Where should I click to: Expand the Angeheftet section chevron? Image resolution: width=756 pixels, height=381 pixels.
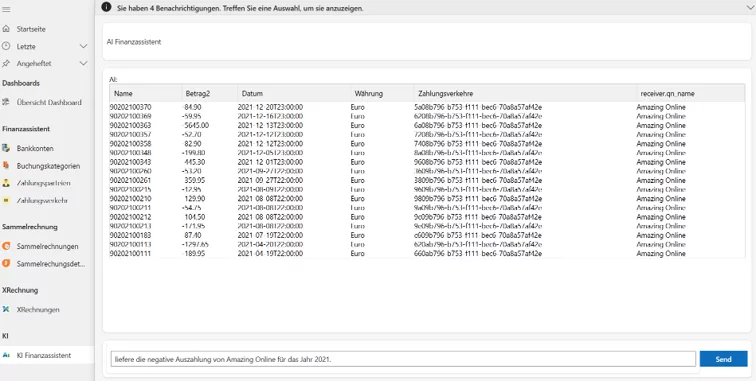click(x=83, y=63)
